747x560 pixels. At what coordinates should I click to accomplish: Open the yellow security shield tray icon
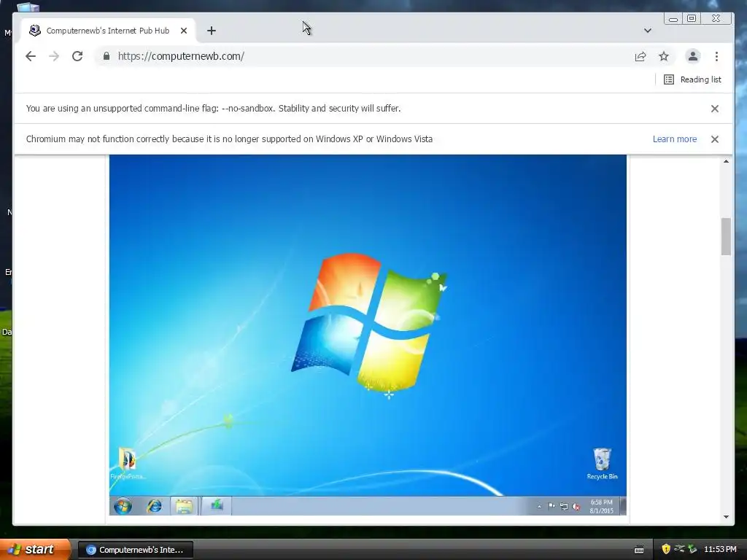point(666,550)
